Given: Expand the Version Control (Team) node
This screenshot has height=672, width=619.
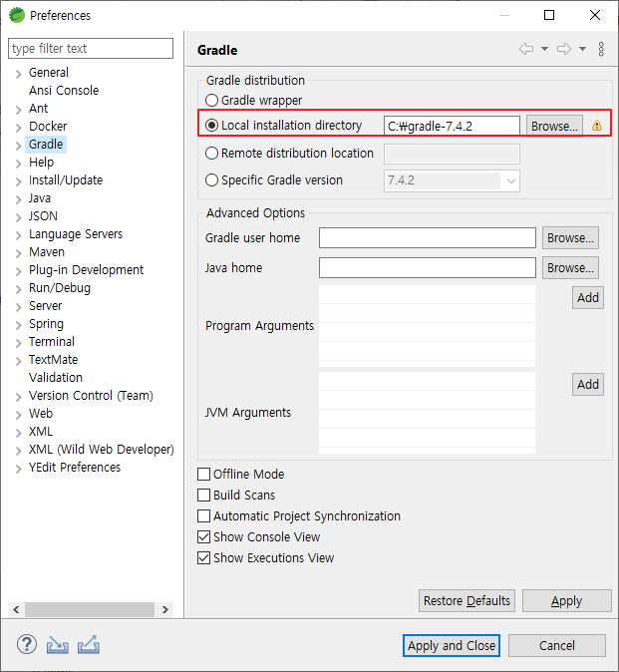Looking at the screenshot, I should coord(18,397).
